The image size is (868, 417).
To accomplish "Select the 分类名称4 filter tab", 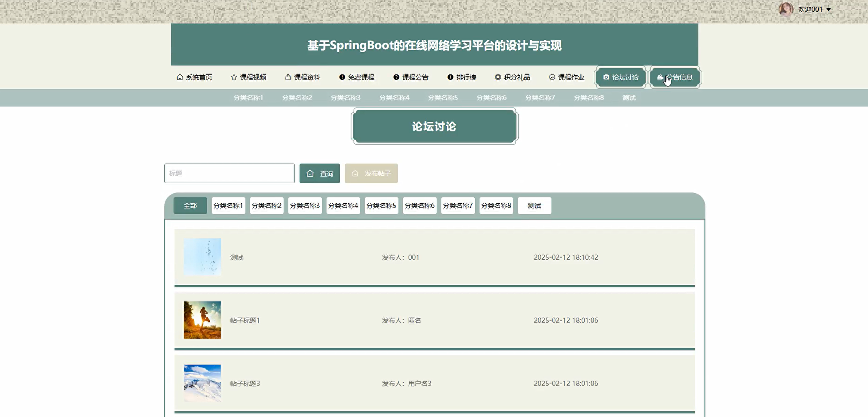I will pyautogui.click(x=343, y=205).
